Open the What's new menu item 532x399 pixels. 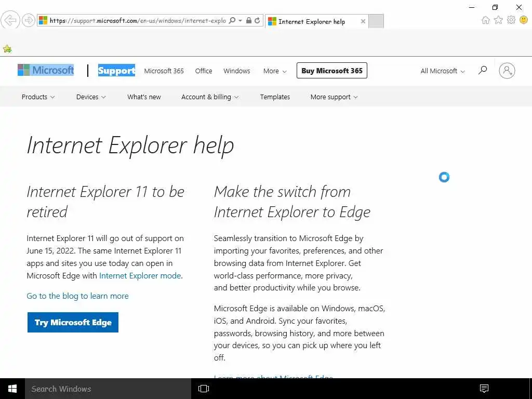pyautogui.click(x=144, y=97)
